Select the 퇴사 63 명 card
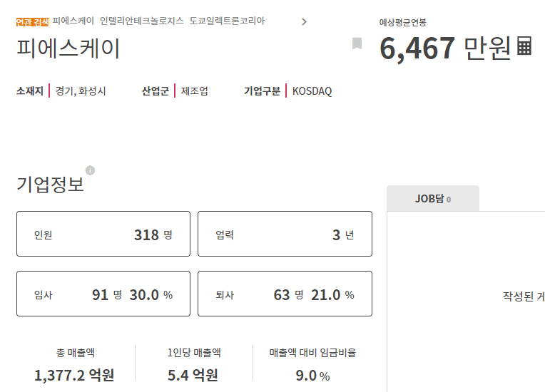 (x=285, y=294)
